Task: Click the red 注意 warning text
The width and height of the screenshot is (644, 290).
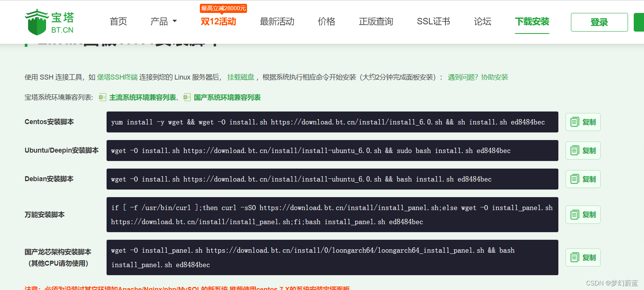Action: [187, 288]
